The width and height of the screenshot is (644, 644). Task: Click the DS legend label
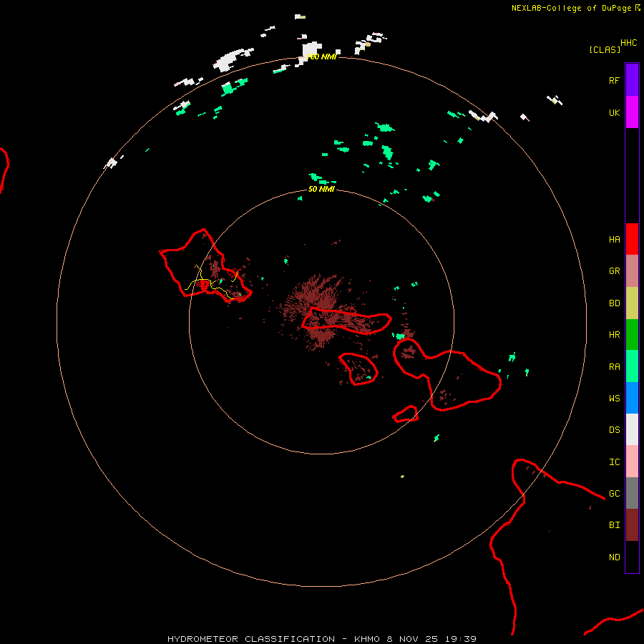point(614,430)
